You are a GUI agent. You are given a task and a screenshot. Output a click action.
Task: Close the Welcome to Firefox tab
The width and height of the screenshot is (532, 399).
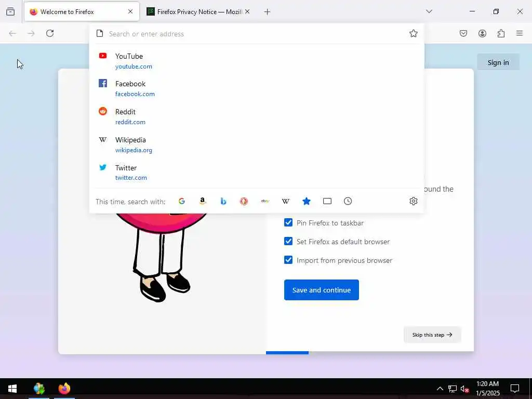[x=130, y=11]
